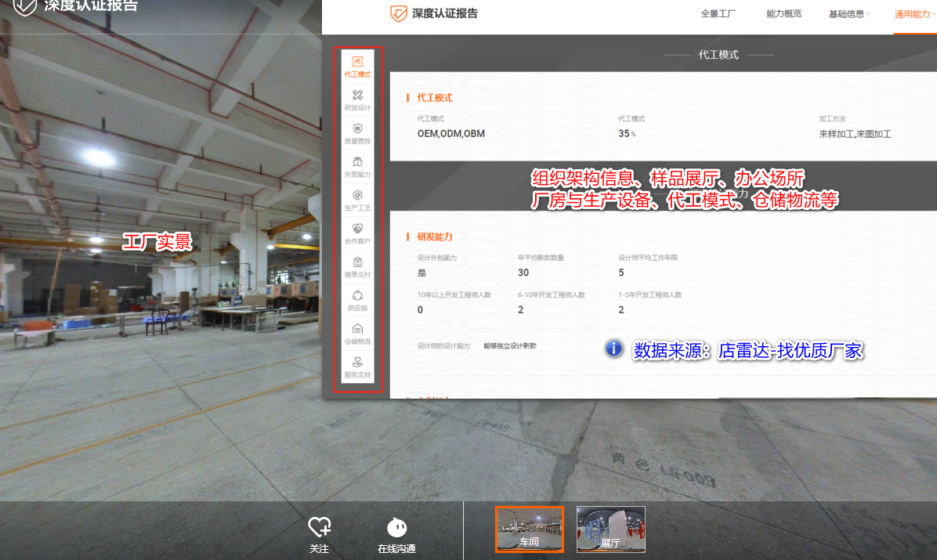Viewport: 937px width, 560px height.
Task: Click the 质量管控 sidebar icon
Action: point(357,134)
